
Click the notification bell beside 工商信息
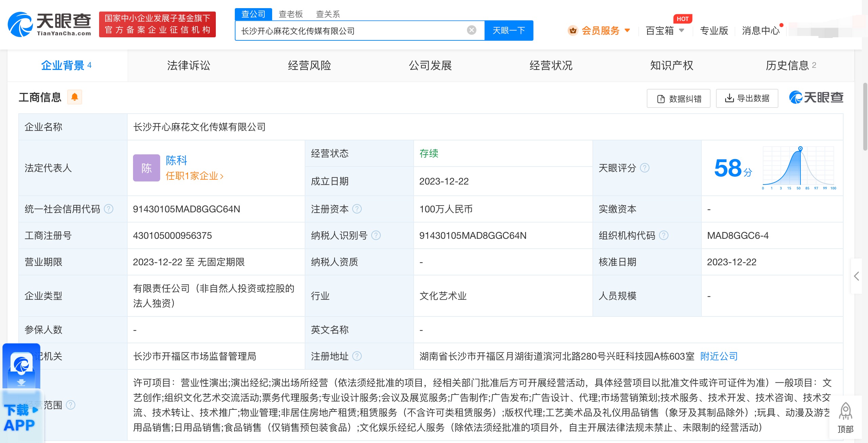75,97
